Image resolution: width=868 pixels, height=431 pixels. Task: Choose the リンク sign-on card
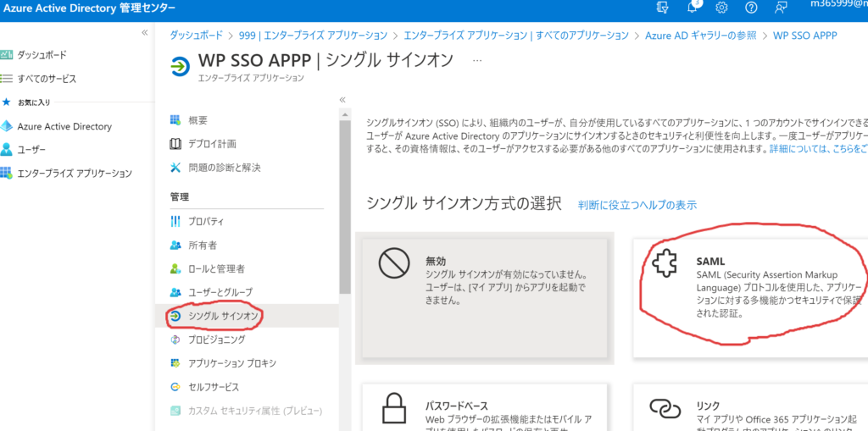point(751,408)
